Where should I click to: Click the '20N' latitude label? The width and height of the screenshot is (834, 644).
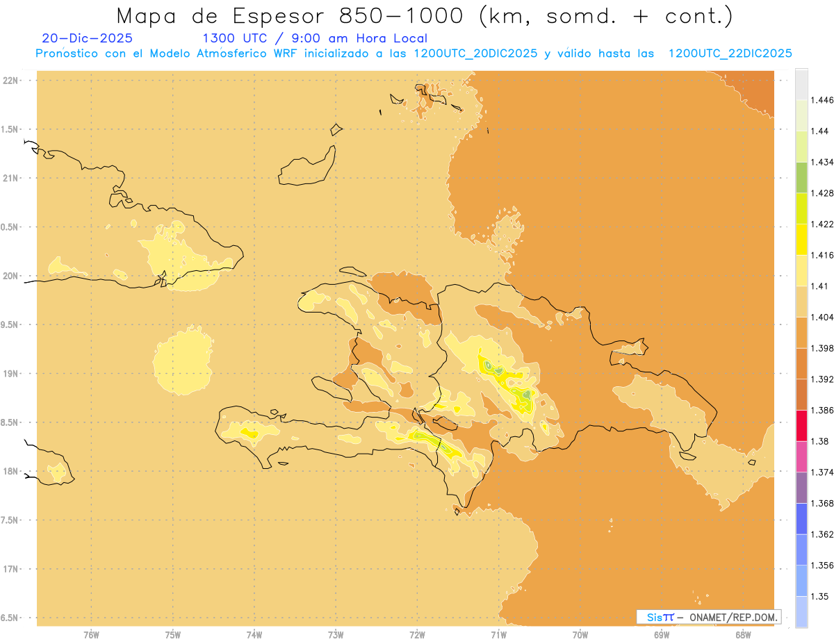pos(10,276)
